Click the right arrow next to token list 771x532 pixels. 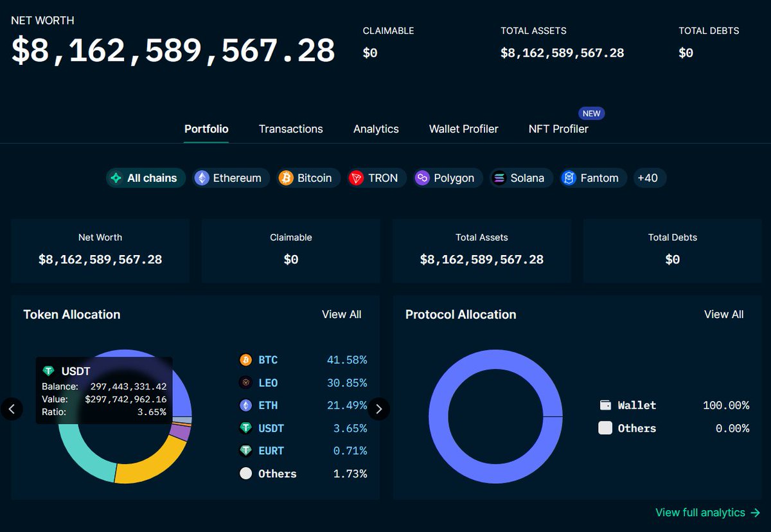tap(378, 408)
